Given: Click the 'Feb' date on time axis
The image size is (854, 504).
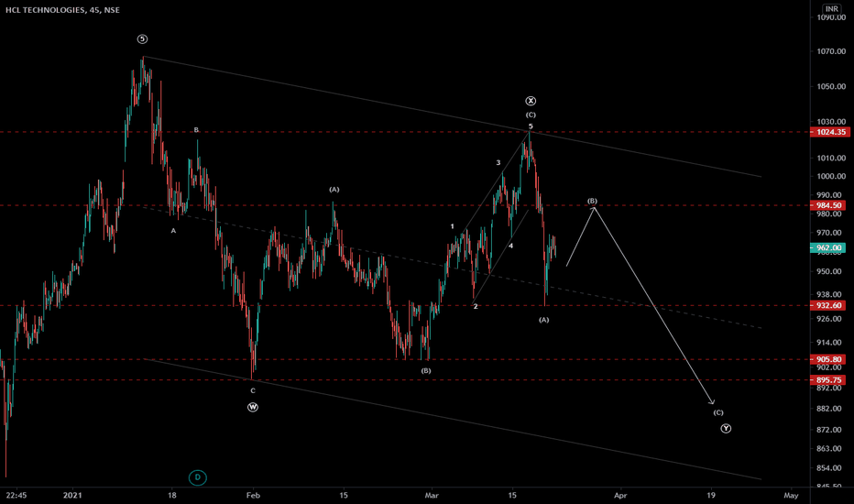Looking at the screenshot, I should point(253,495).
